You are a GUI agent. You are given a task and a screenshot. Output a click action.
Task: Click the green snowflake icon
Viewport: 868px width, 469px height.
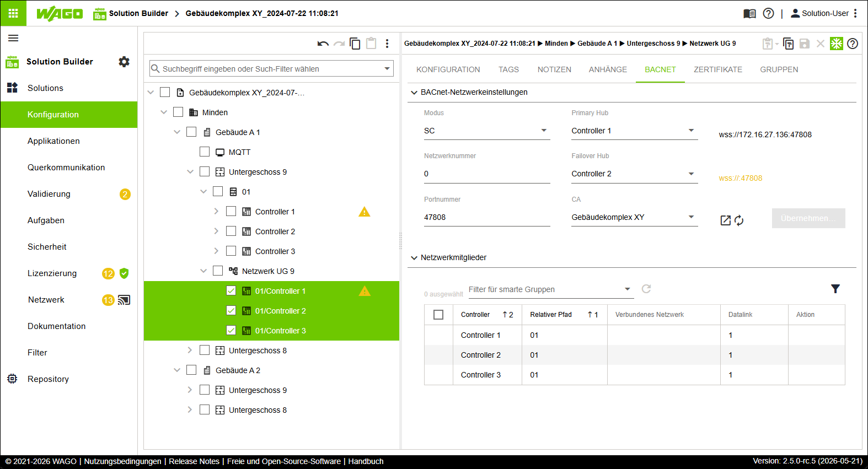[x=837, y=44]
